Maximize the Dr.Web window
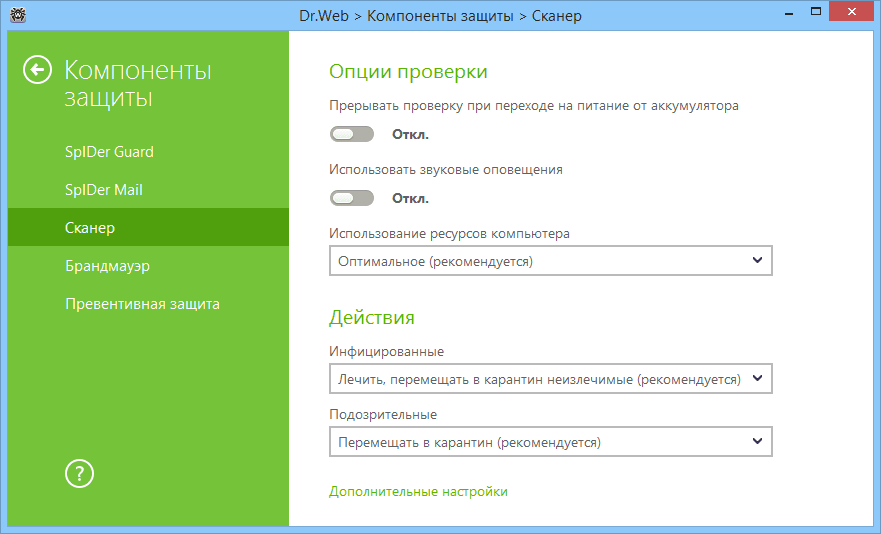Viewport: 881px width, 534px height. pos(816,11)
